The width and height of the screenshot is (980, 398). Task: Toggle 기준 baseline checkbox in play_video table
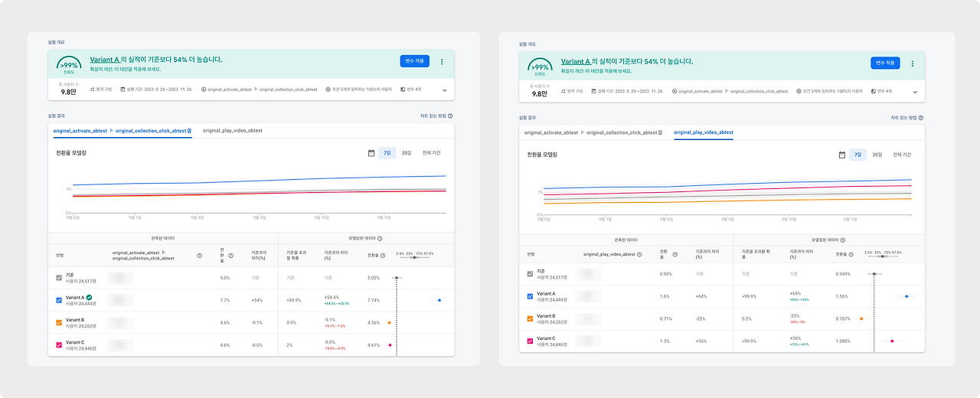coord(531,274)
